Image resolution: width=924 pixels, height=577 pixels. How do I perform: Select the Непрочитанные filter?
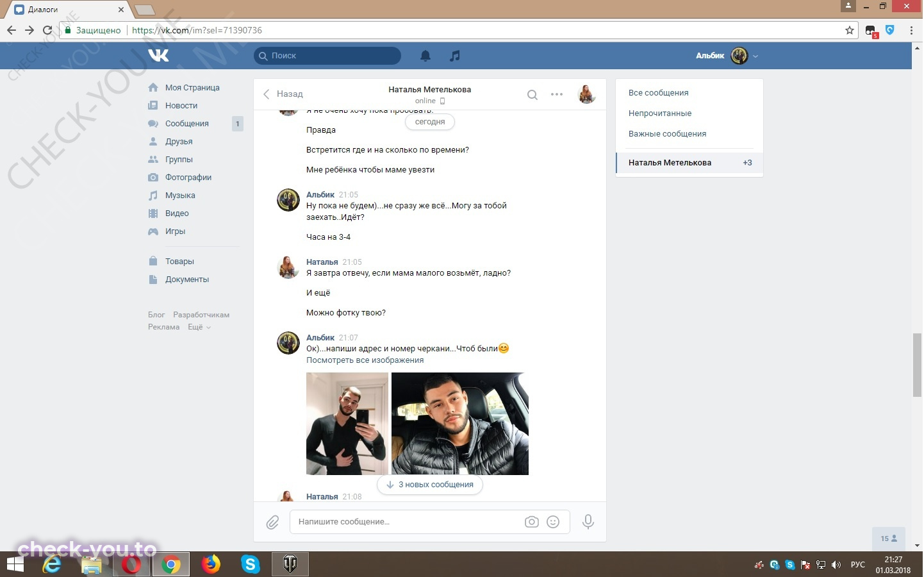click(x=660, y=113)
